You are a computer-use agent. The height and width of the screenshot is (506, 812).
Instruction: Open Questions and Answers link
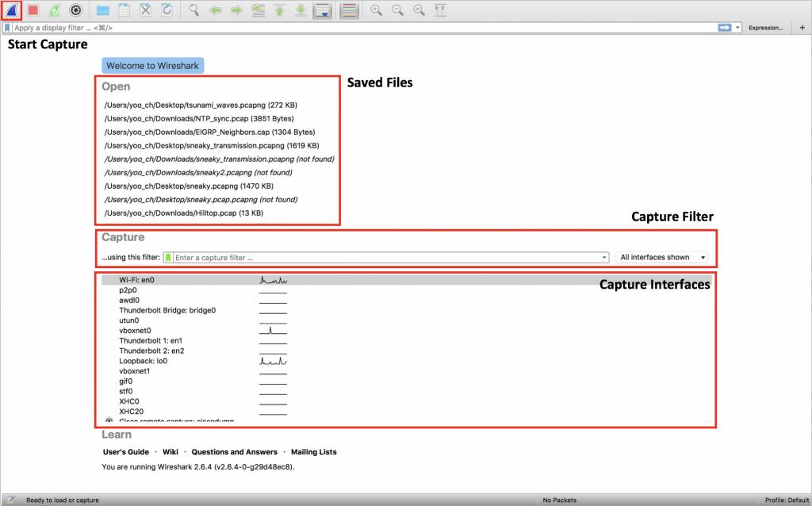coord(235,451)
